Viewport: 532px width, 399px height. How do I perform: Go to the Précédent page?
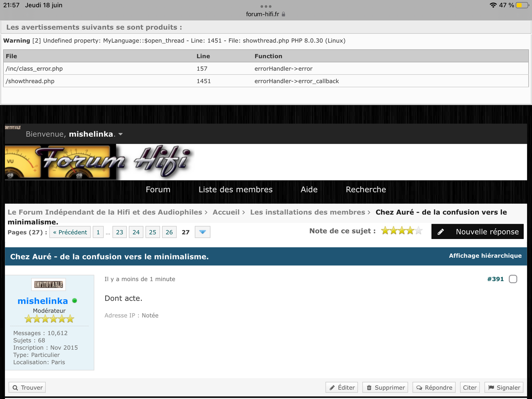(70, 232)
